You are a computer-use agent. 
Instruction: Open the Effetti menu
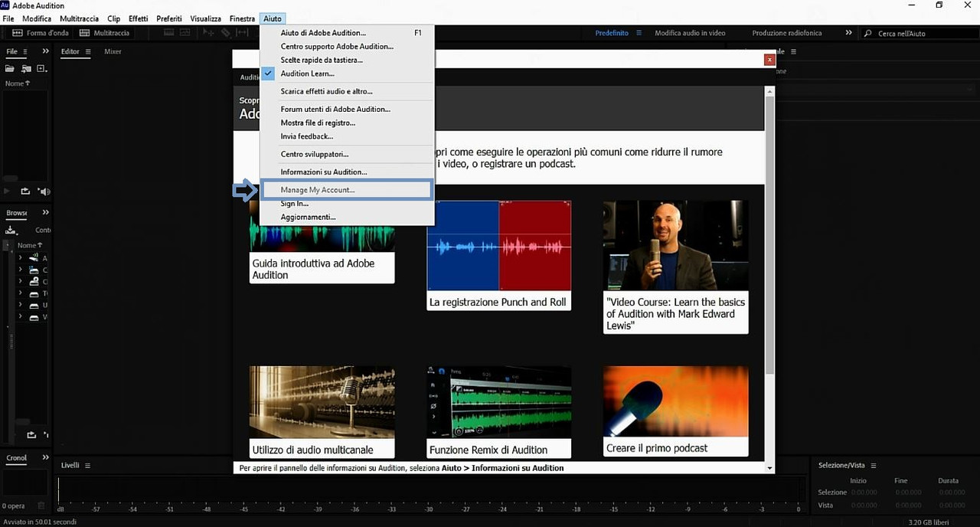point(139,18)
